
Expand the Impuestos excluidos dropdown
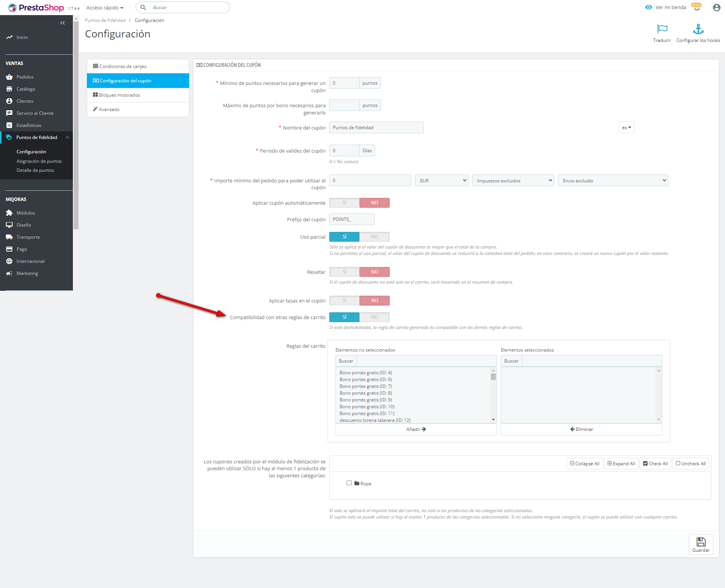tap(513, 181)
